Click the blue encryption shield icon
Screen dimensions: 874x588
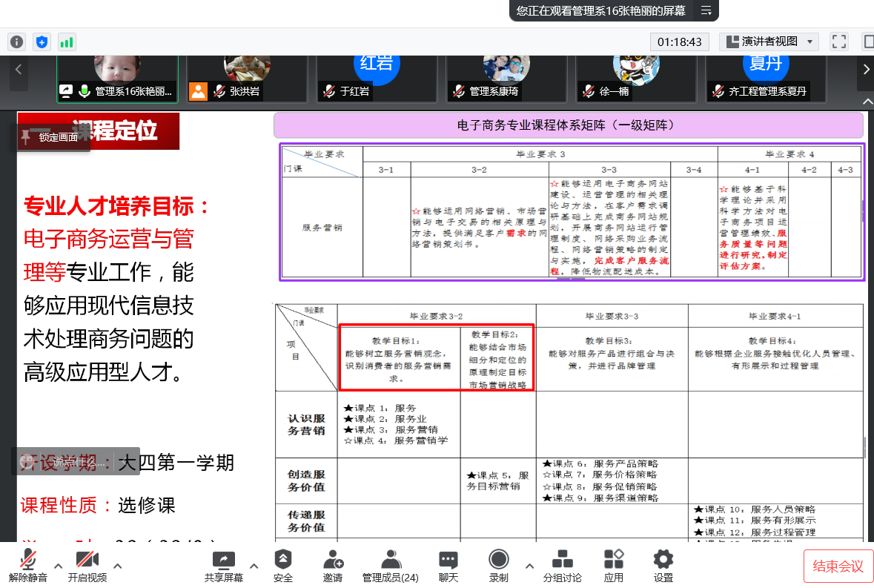point(42,42)
